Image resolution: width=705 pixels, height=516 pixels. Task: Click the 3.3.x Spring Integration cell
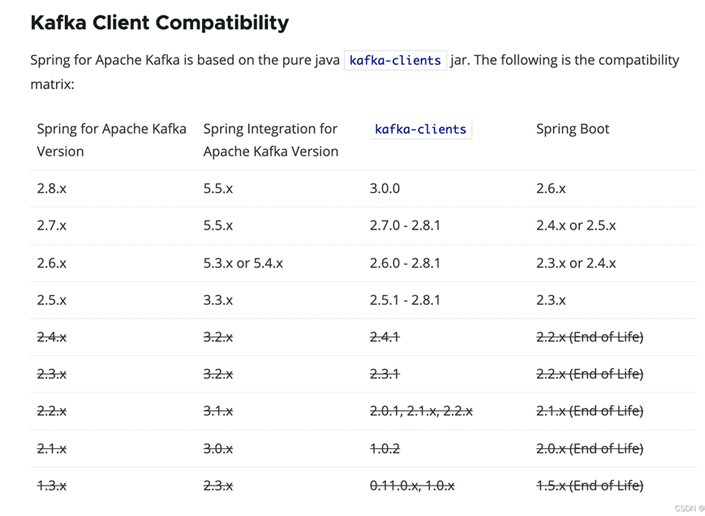(x=218, y=299)
